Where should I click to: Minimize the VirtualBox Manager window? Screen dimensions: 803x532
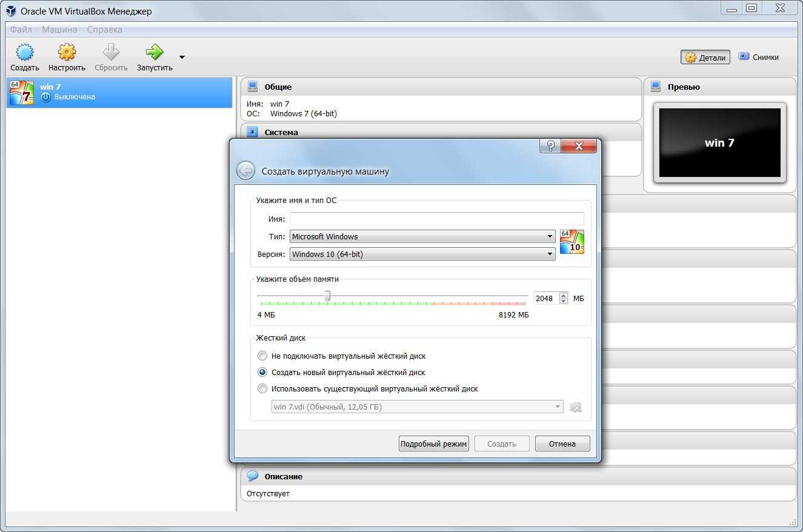[x=731, y=8]
